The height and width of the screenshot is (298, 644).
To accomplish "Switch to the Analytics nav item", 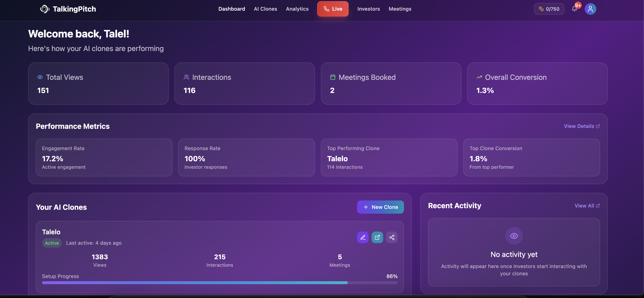I will click(297, 9).
